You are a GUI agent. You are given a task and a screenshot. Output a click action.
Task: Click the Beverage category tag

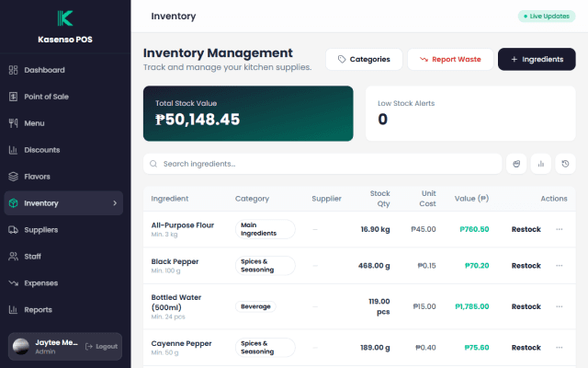(255, 306)
